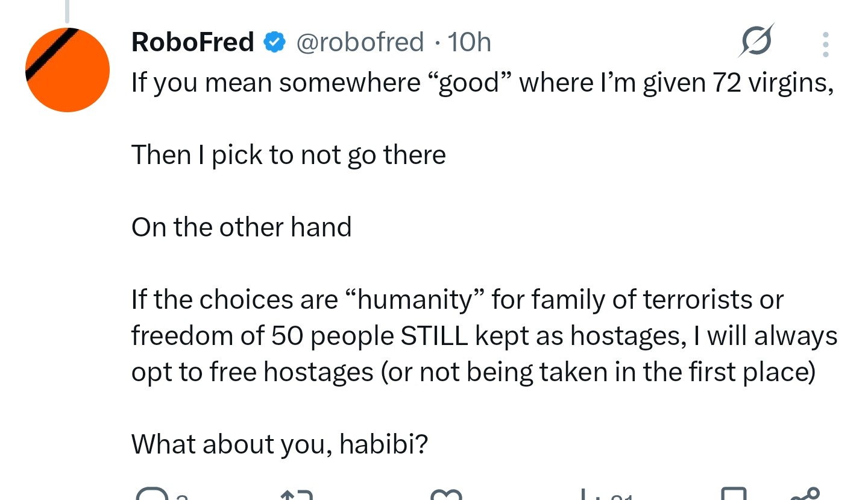The image size is (868, 500).
Task: Click the "What about you, habibi?" line
Action: coord(280,445)
